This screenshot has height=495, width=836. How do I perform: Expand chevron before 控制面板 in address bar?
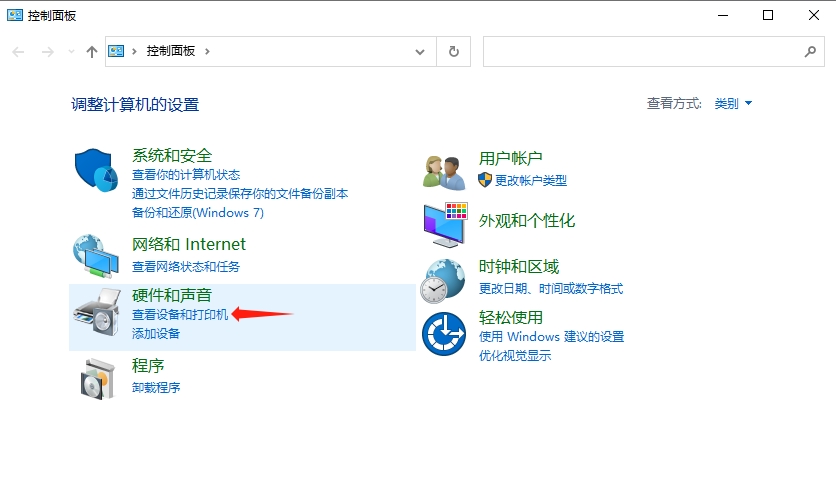click(x=134, y=51)
